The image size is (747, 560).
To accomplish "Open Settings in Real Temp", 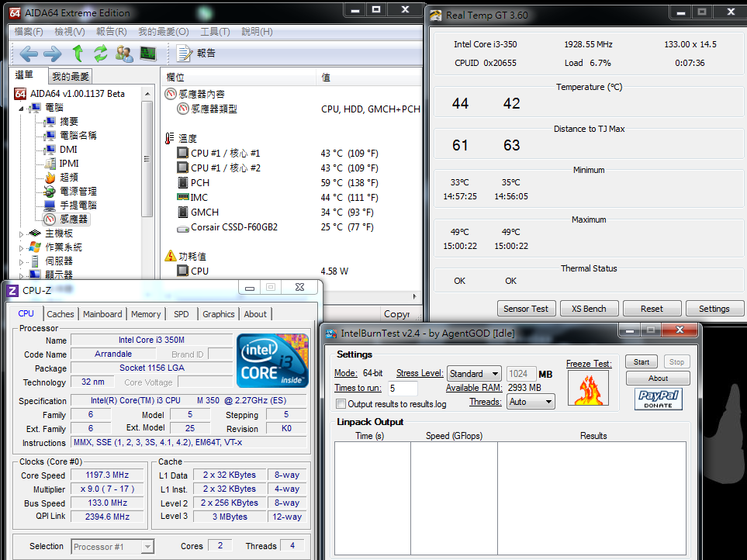I will pyautogui.click(x=714, y=309).
